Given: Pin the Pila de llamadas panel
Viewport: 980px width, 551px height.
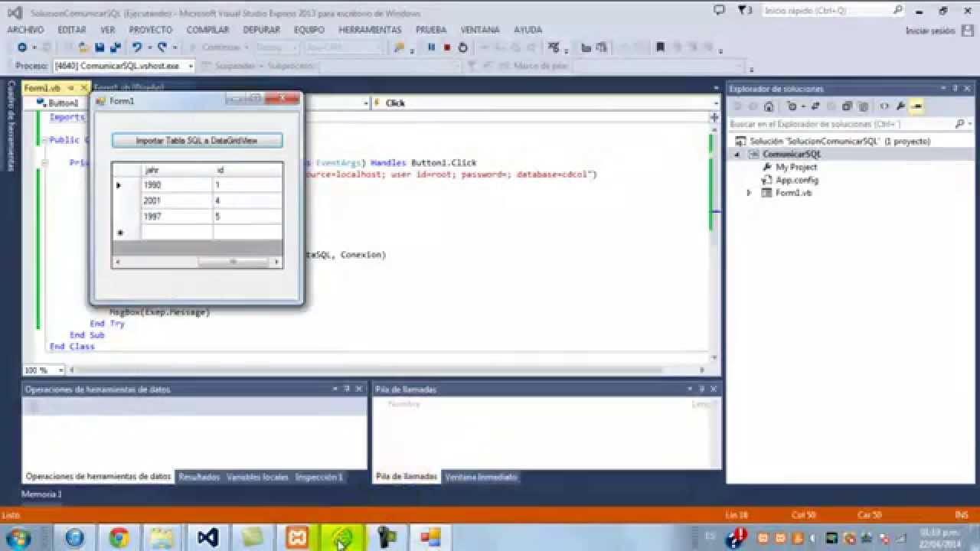Looking at the screenshot, I should [702, 389].
